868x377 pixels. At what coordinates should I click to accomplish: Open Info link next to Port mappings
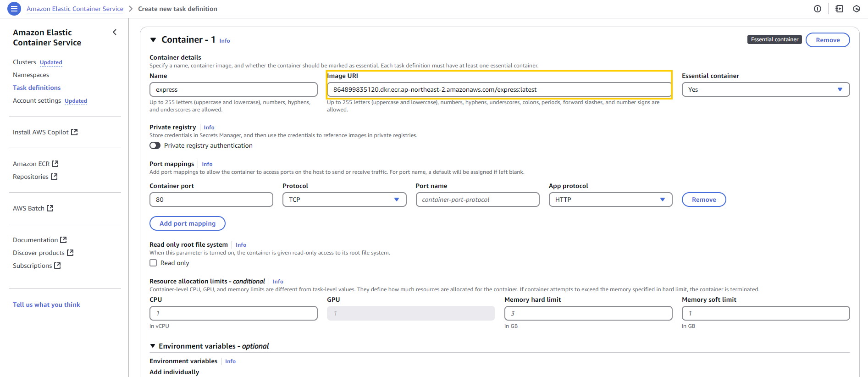click(x=207, y=164)
